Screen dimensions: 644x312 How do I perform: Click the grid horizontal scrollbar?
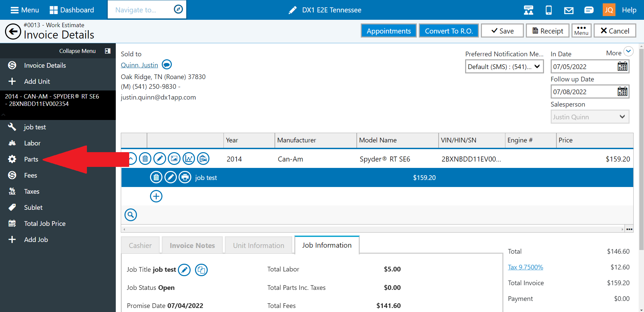[373, 229]
